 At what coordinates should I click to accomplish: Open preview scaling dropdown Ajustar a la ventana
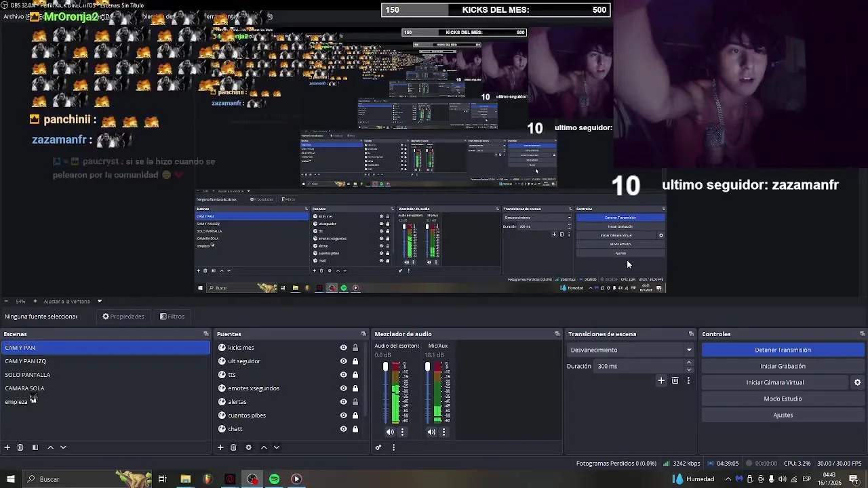(72, 301)
